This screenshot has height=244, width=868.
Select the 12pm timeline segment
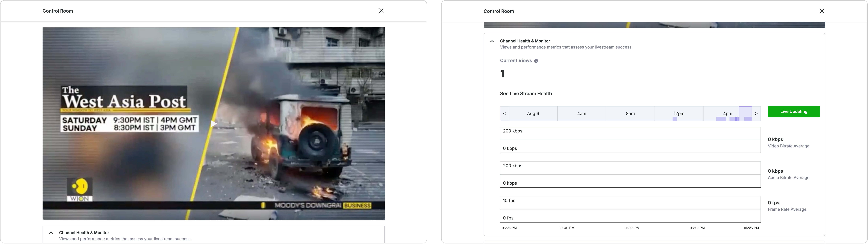(x=679, y=114)
